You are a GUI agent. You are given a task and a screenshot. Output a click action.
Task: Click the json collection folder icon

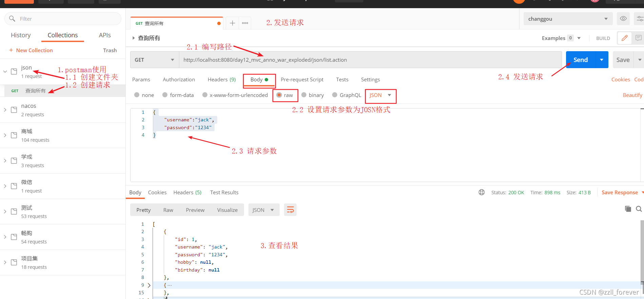click(x=14, y=72)
